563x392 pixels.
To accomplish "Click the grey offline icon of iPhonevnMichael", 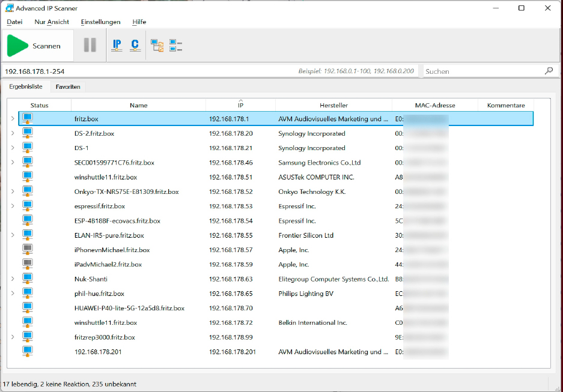I will pyautogui.click(x=28, y=250).
